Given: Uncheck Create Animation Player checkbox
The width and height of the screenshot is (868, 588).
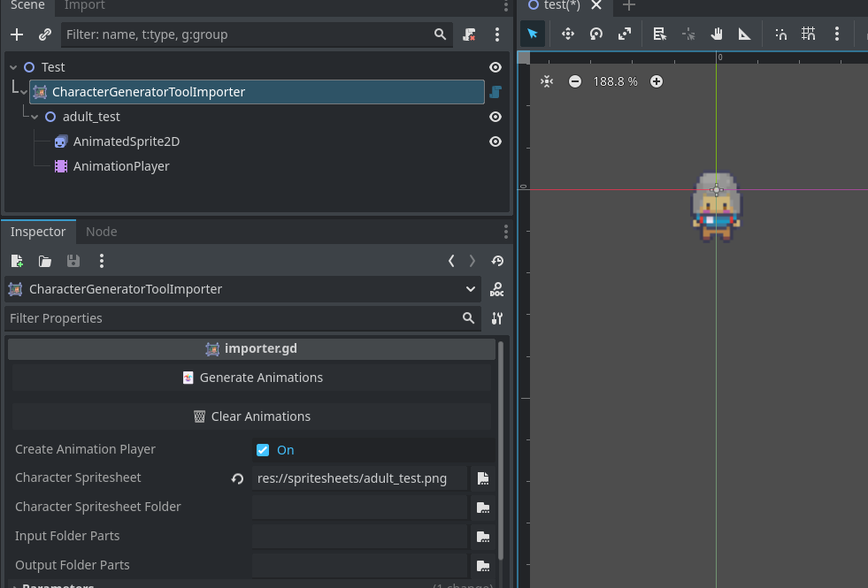Looking at the screenshot, I should coord(263,450).
